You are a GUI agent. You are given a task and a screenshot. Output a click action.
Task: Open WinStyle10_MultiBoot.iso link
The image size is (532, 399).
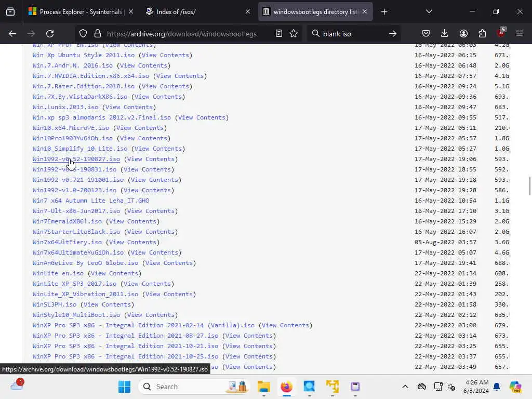click(76, 315)
